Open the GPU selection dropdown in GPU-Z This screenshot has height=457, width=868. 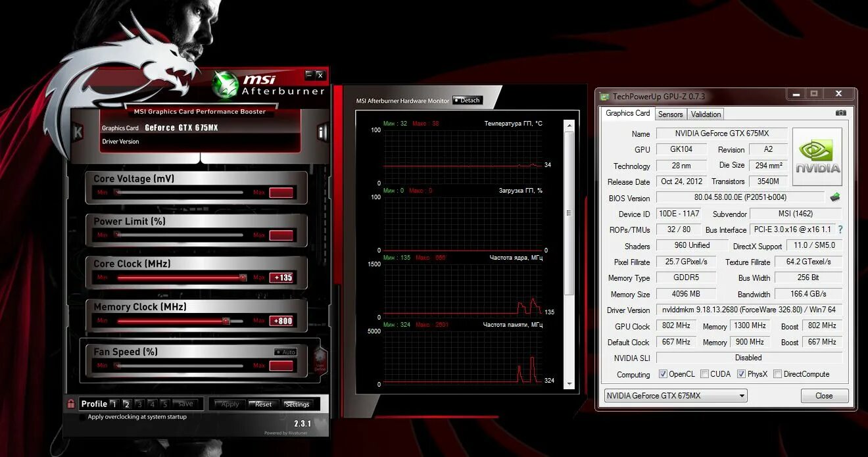pos(675,396)
